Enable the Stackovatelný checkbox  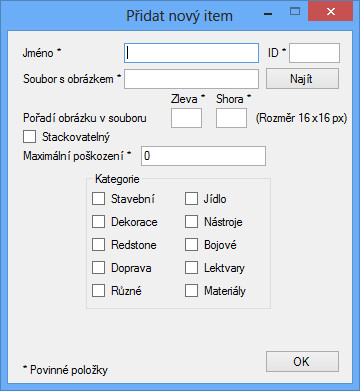click(29, 137)
